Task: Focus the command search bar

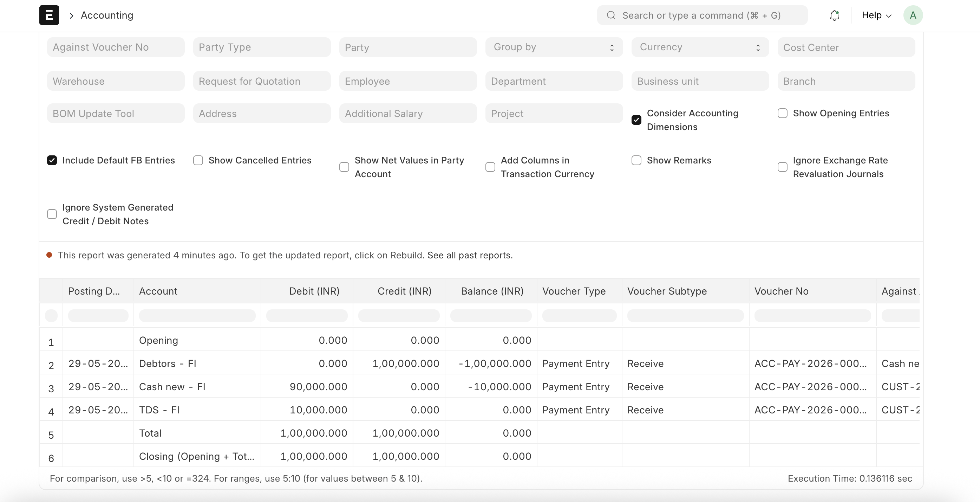Action: [702, 15]
